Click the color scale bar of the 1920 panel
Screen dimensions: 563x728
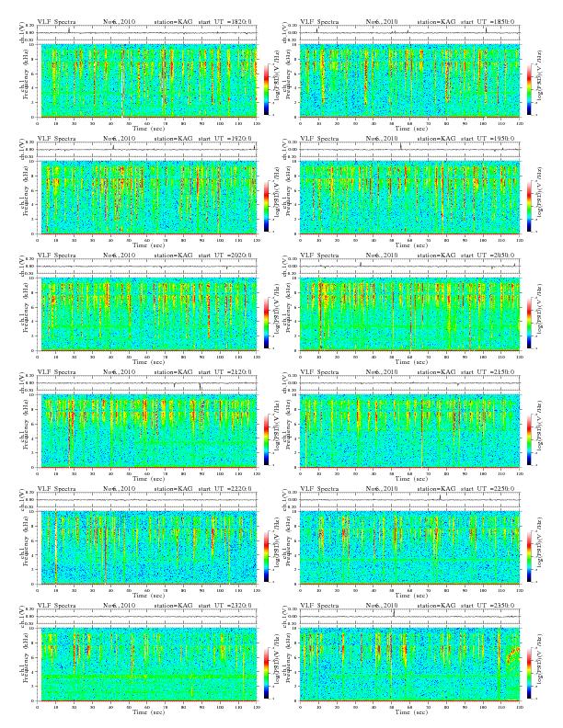pyautogui.click(x=266, y=206)
